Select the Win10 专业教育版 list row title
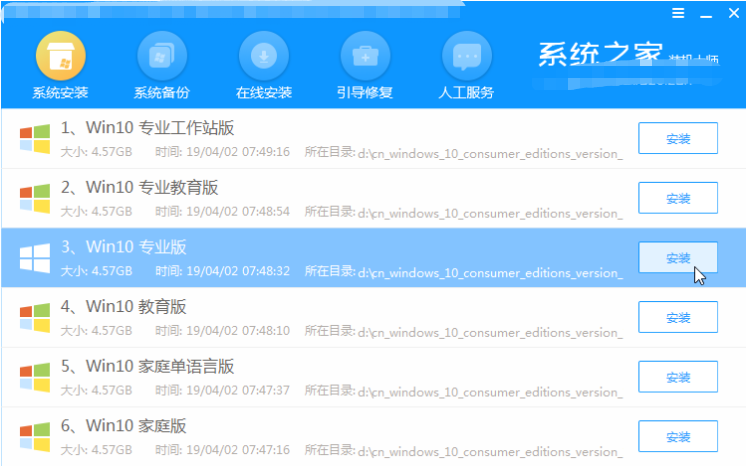The width and height of the screenshot is (752, 466). click(x=139, y=187)
